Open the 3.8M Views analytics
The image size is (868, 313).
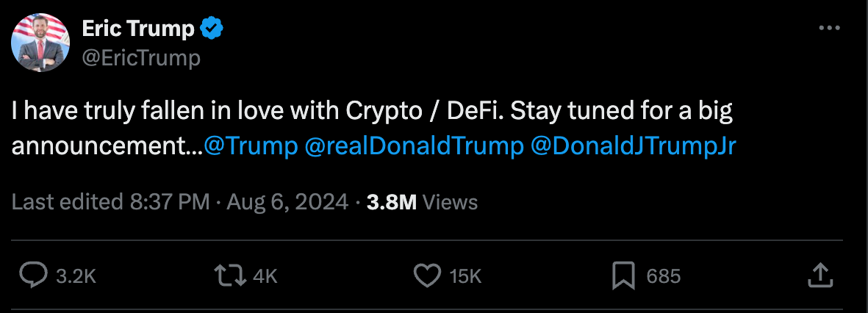(x=422, y=202)
